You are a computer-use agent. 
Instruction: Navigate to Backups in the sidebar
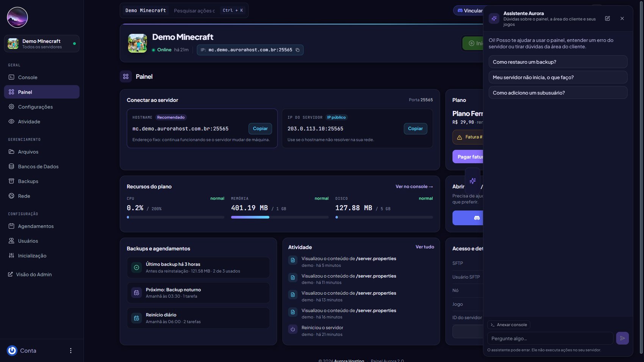pyautogui.click(x=42, y=181)
